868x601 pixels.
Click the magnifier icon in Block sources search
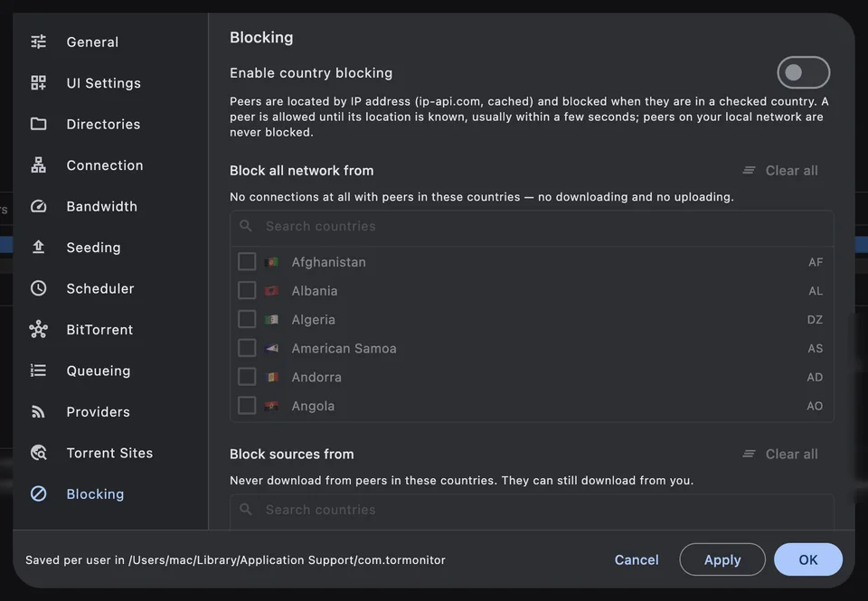[246, 509]
